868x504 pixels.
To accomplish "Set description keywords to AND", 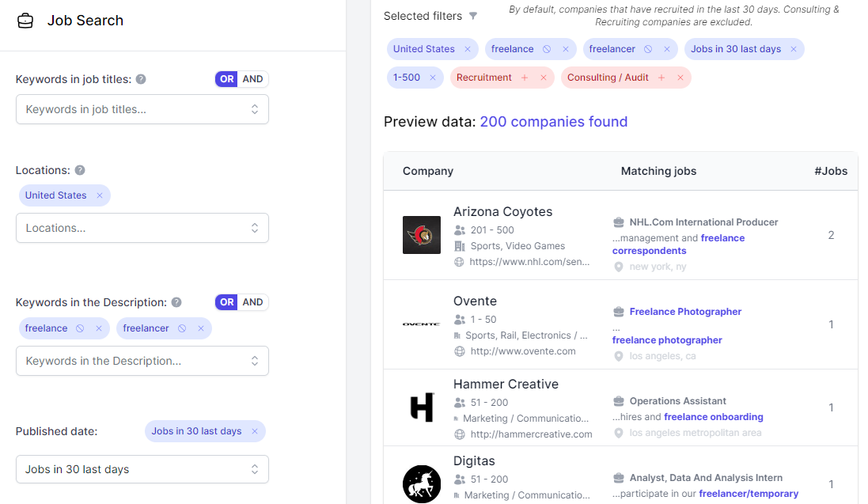I will [253, 302].
